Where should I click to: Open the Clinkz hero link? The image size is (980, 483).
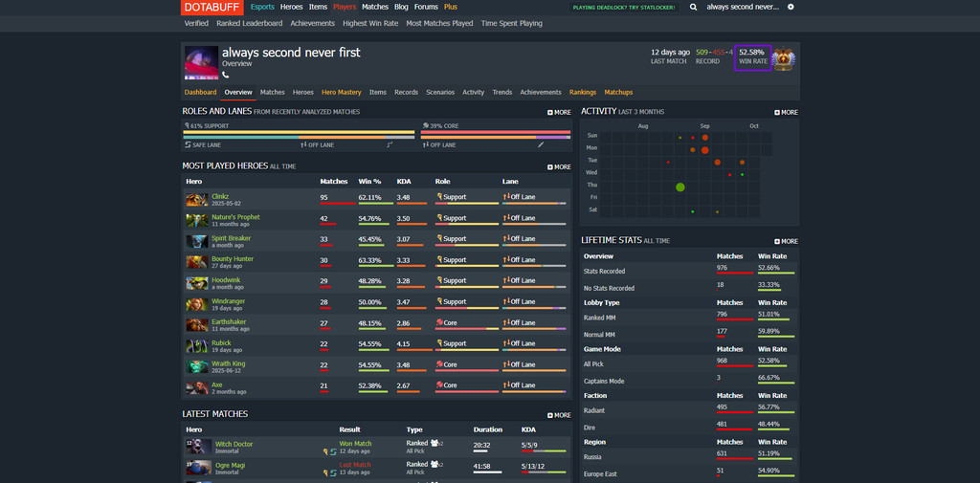tap(220, 197)
